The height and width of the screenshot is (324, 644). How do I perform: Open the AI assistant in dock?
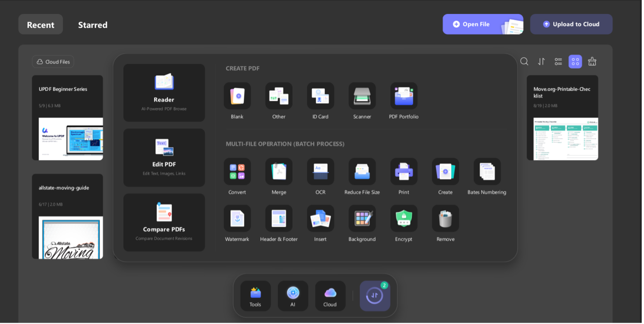click(x=293, y=296)
